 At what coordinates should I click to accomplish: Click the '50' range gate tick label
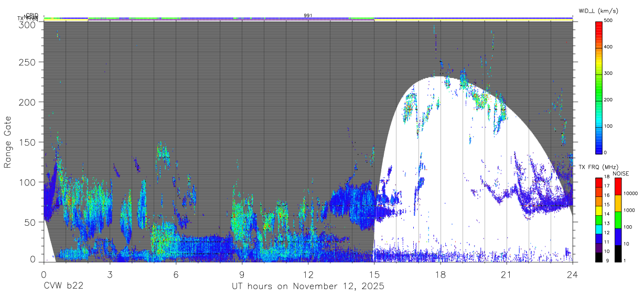(x=31, y=222)
